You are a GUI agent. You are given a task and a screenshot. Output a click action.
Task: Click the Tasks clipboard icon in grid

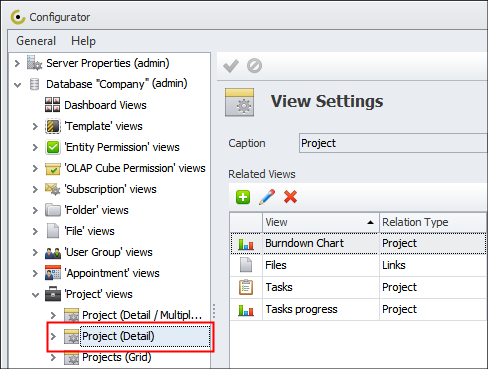coord(246,287)
